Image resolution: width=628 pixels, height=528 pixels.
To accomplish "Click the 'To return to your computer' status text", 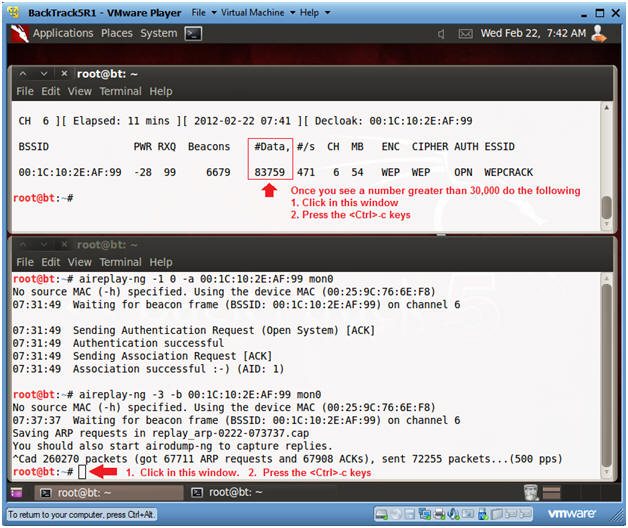I will click(x=81, y=514).
